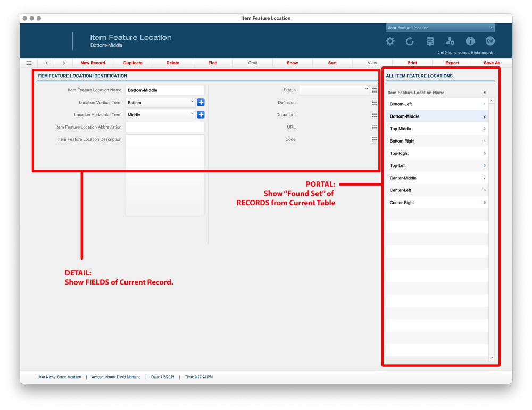This screenshot has height=410, width=532.
Task: Open the settings gear icon in header
Action: click(x=390, y=41)
